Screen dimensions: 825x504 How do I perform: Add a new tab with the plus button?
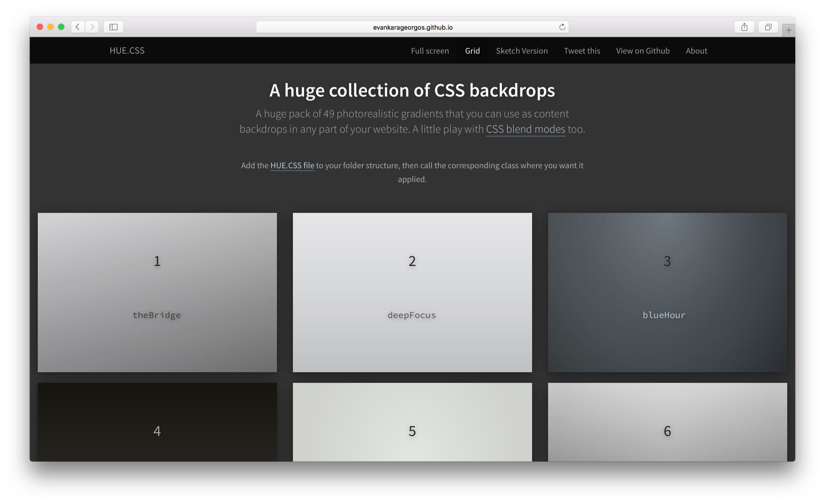pos(789,31)
